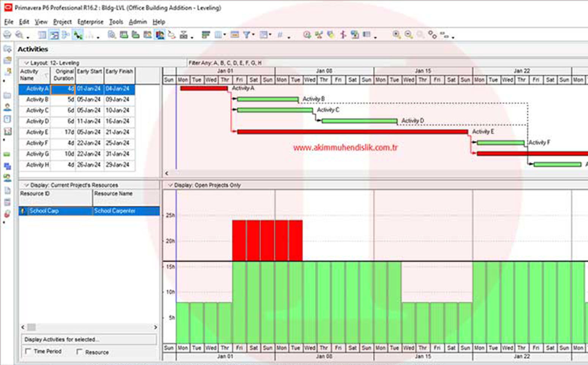Expand the Layout: 12- Leveling options bar
The image size is (588, 365).
103,63
